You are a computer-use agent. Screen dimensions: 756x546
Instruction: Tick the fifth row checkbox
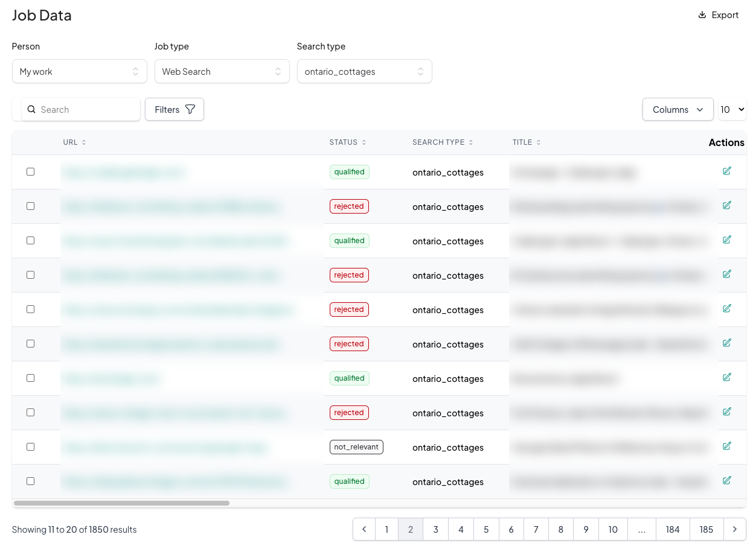31,310
